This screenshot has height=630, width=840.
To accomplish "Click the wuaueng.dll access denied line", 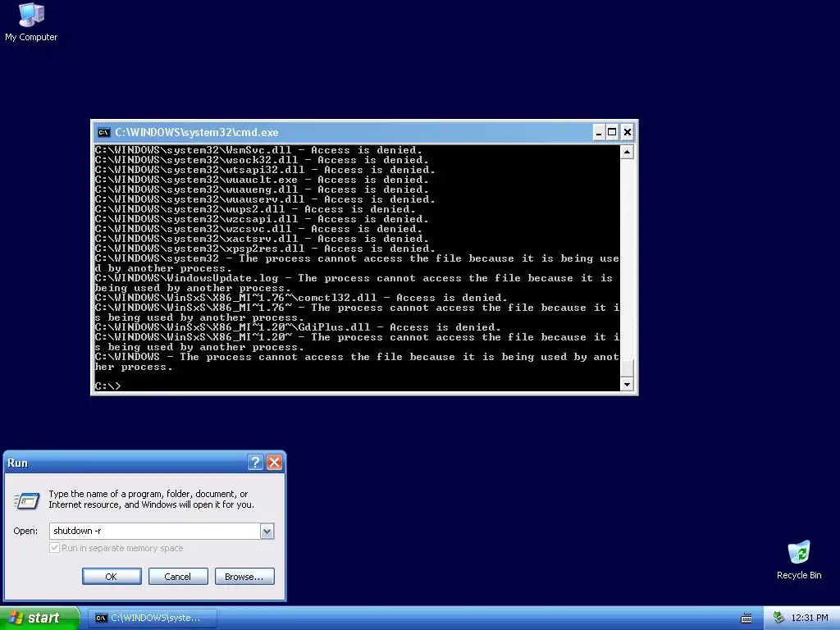I will point(262,189).
